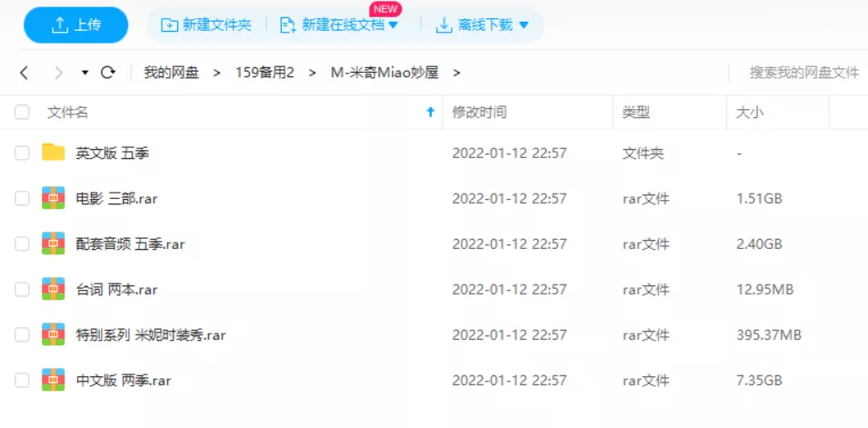
Task: Click the 上传 upload button
Action: [x=76, y=25]
